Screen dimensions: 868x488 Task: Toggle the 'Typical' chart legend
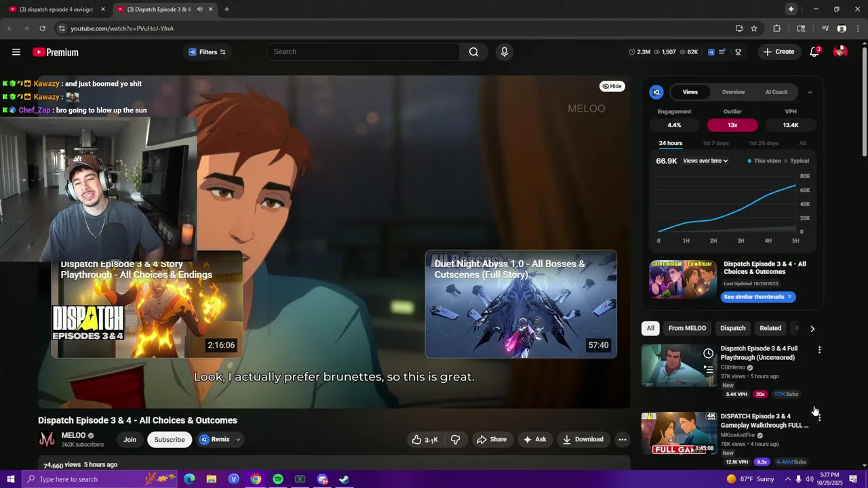[797, 161]
